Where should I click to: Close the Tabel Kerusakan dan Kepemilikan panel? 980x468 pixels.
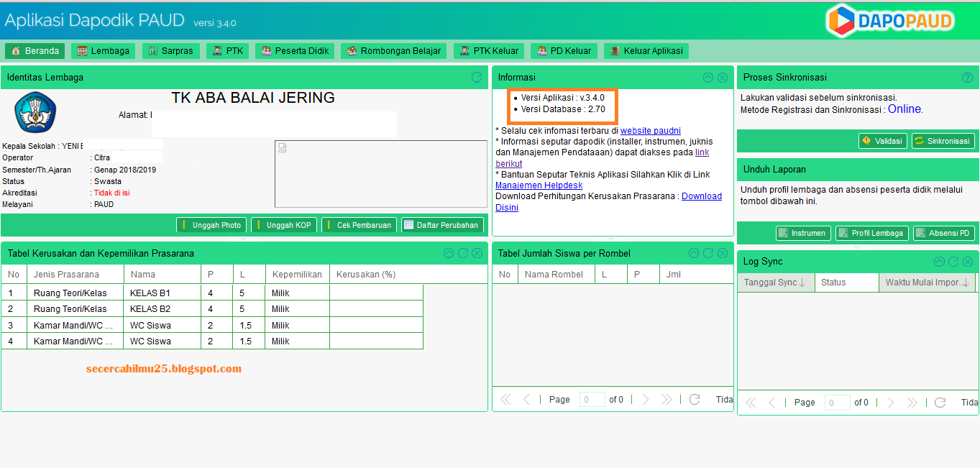(477, 253)
